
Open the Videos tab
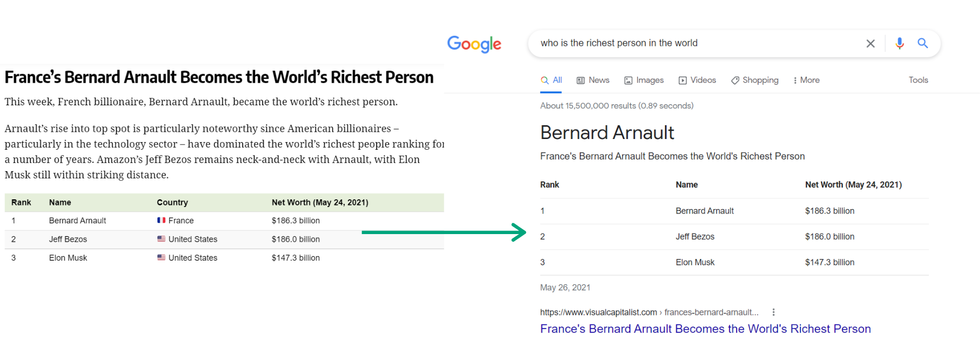click(x=697, y=80)
